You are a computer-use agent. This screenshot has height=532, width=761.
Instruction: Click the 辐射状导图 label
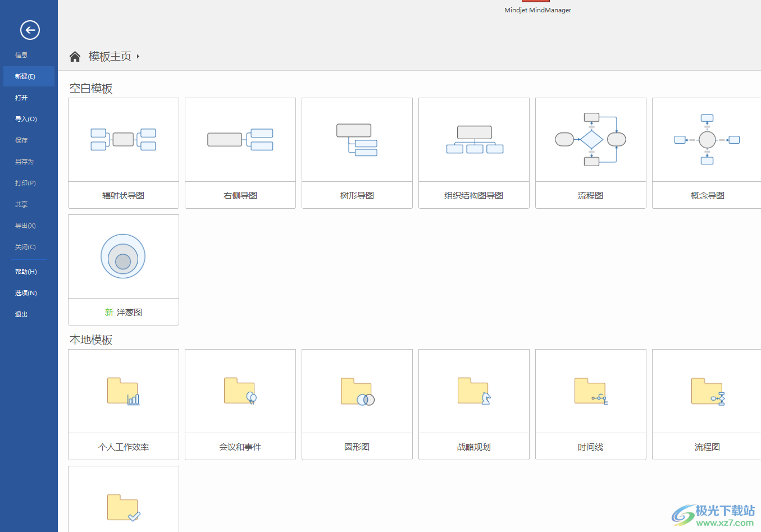(x=124, y=195)
